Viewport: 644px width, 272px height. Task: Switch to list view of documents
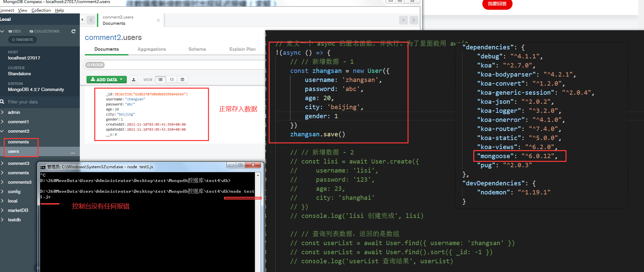161,80
